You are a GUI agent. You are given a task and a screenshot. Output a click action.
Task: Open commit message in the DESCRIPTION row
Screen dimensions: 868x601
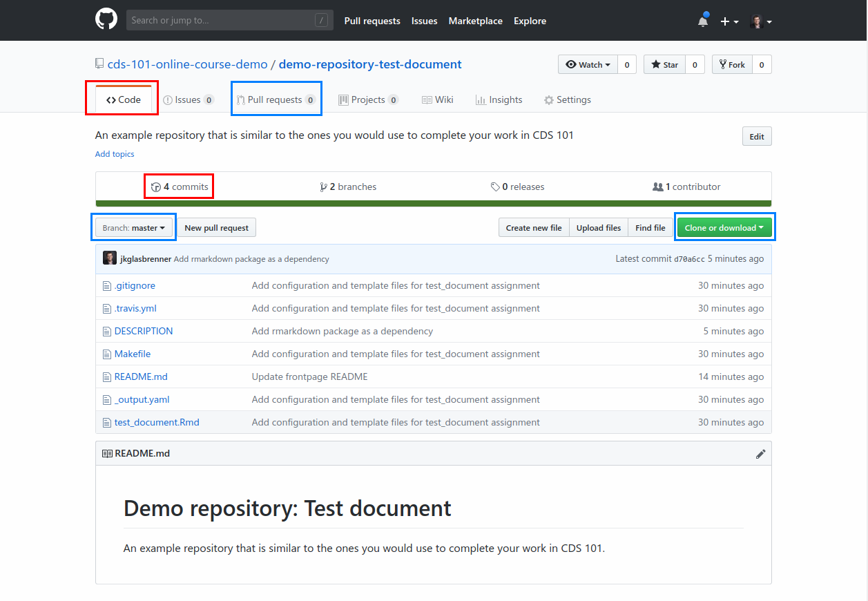click(x=343, y=331)
